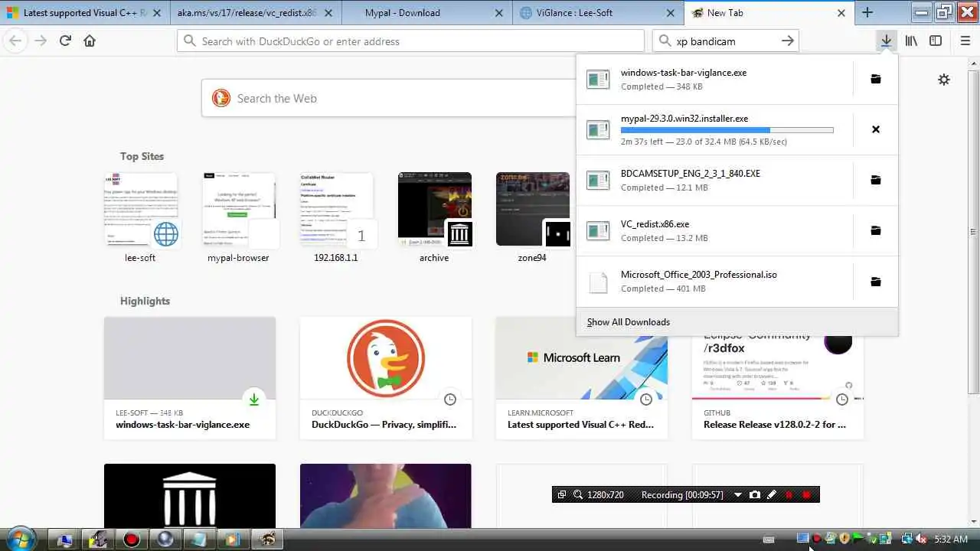Open the DuckDuckGo Privacy highlight card
Image resolution: width=980 pixels, height=551 pixels.
coord(386,378)
